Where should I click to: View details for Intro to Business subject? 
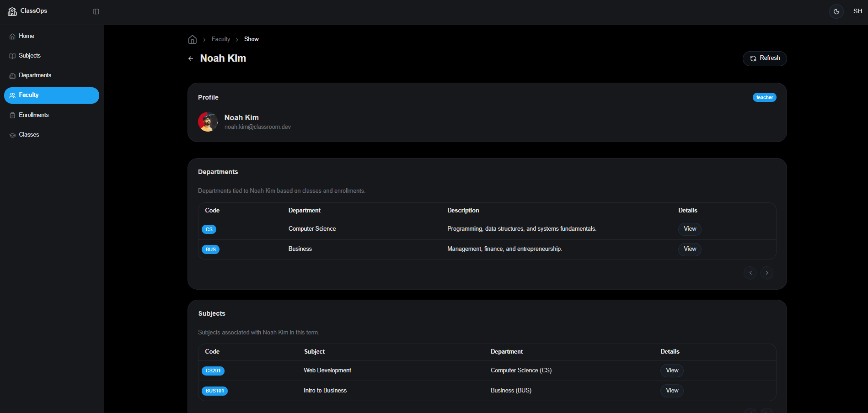[x=672, y=391]
